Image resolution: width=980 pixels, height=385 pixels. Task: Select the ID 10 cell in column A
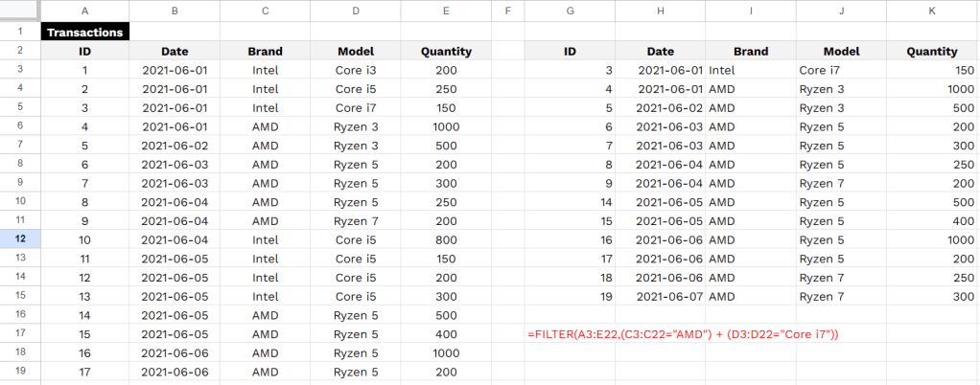click(x=84, y=239)
